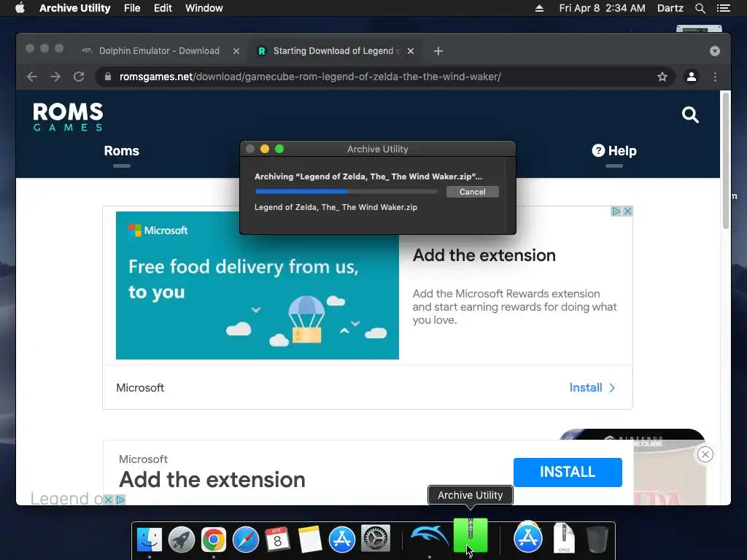Open Dolphin Emulator from the Dock
This screenshot has height=560, width=747.
click(429, 538)
